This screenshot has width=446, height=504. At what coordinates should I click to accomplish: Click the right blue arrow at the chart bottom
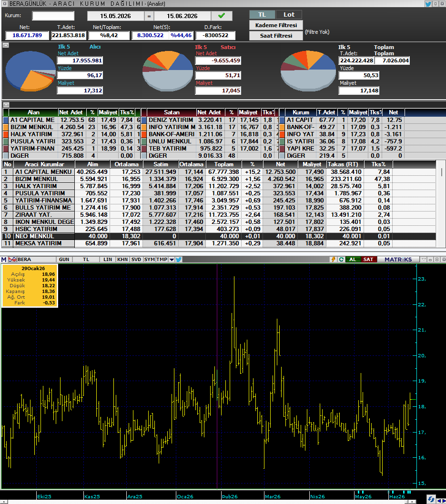tap(444, 501)
